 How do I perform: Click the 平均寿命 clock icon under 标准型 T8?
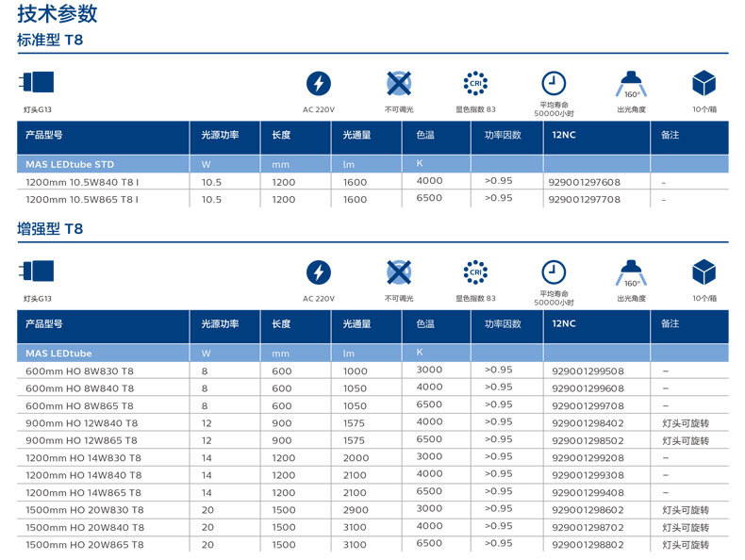554,83
